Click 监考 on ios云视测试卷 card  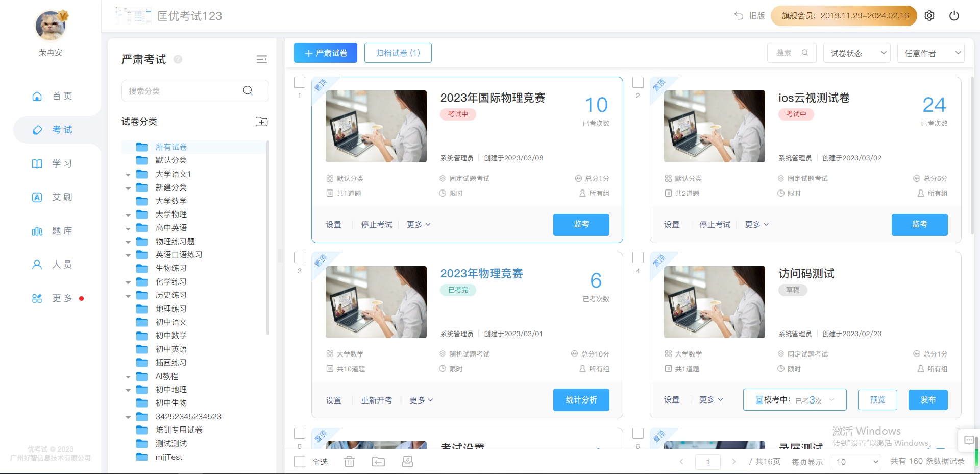(920, 225)
